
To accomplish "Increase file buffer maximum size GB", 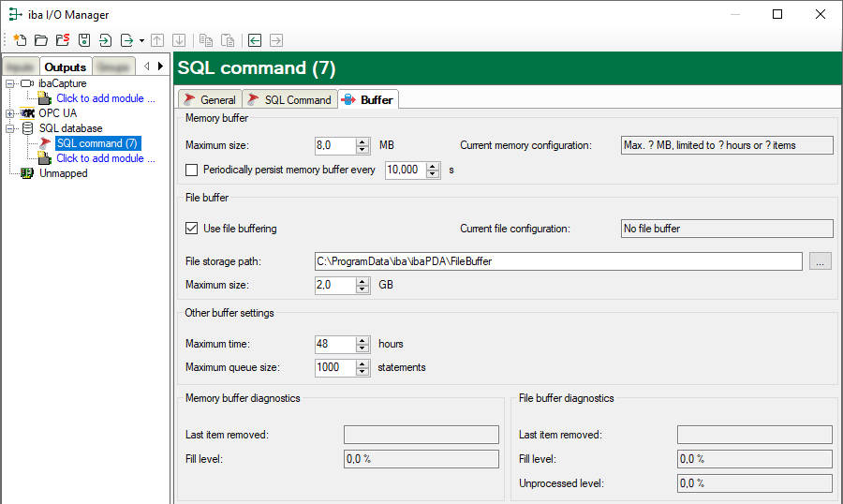I will [362, 281].
